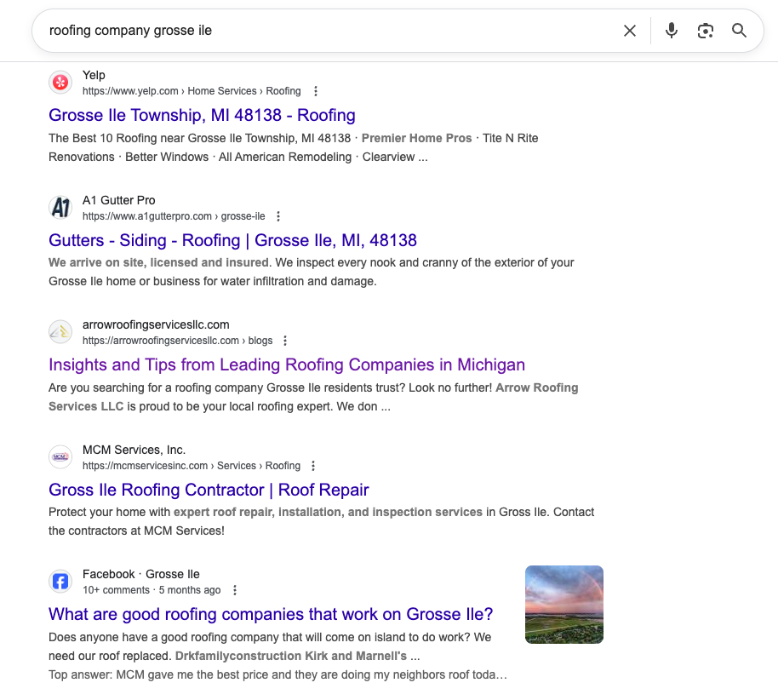Click the Arrow Roofing Services site icon
This screenshot has height=700, width=778.
(x=60, y=332)
